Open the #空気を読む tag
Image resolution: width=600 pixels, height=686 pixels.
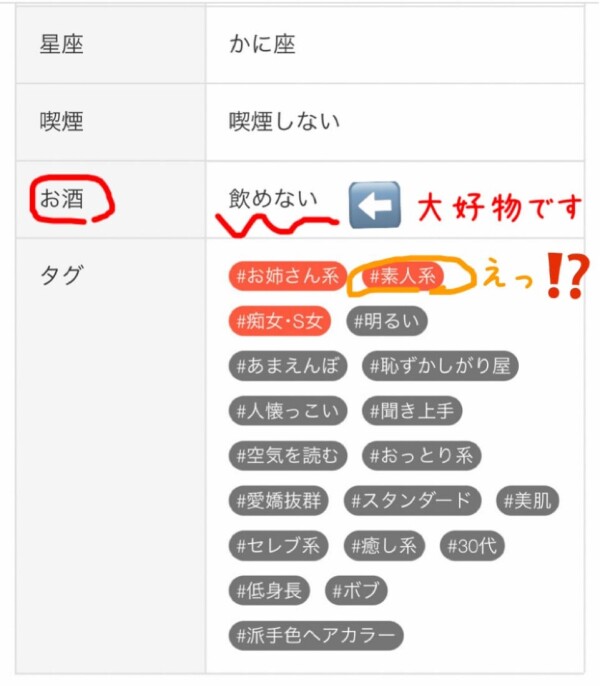click(x=288, y=455)
